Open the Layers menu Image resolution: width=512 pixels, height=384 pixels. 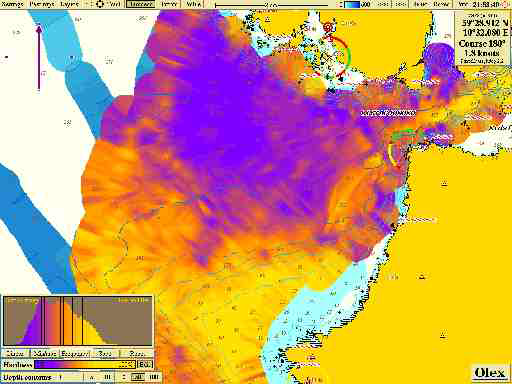point(70,4)
